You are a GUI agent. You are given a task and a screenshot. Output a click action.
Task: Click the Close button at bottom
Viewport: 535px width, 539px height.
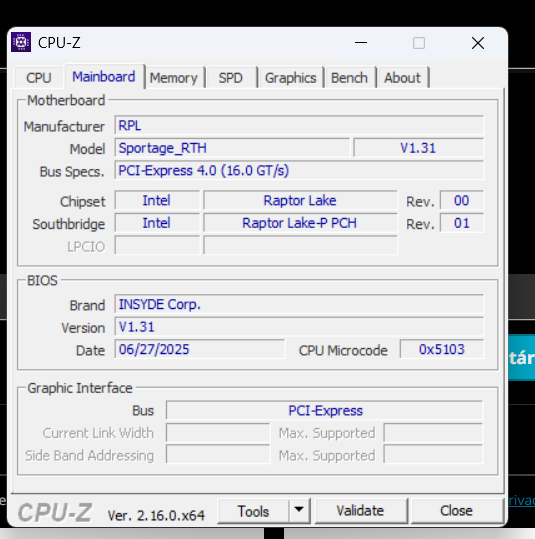[456, 511]
